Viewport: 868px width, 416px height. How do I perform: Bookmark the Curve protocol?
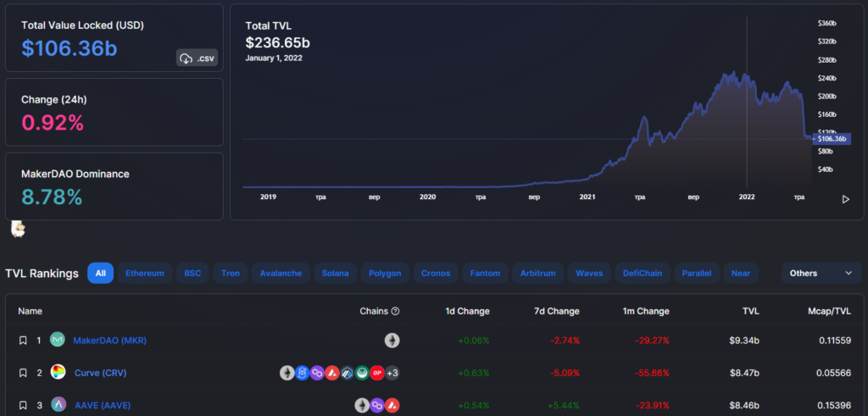pos(24,373)
